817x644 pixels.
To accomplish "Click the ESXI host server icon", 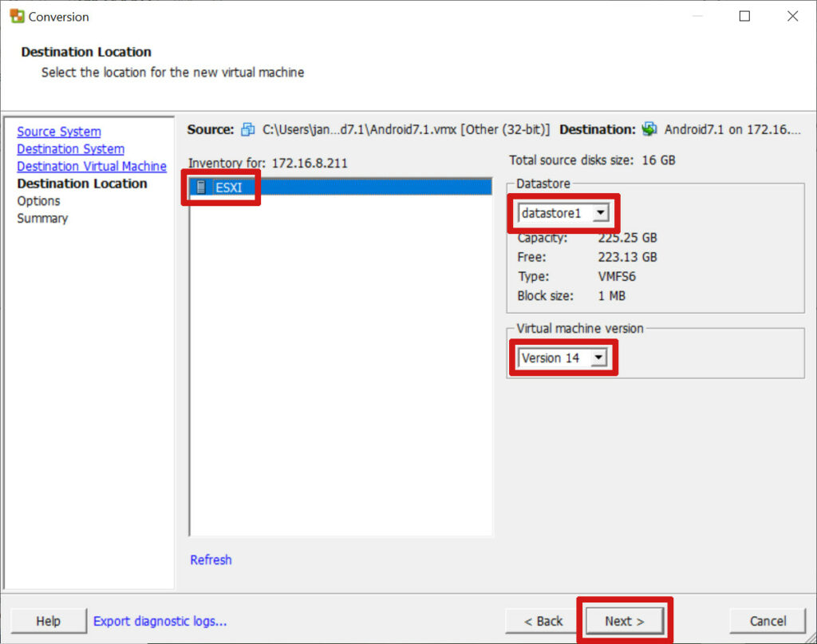I will pos(201,187).
